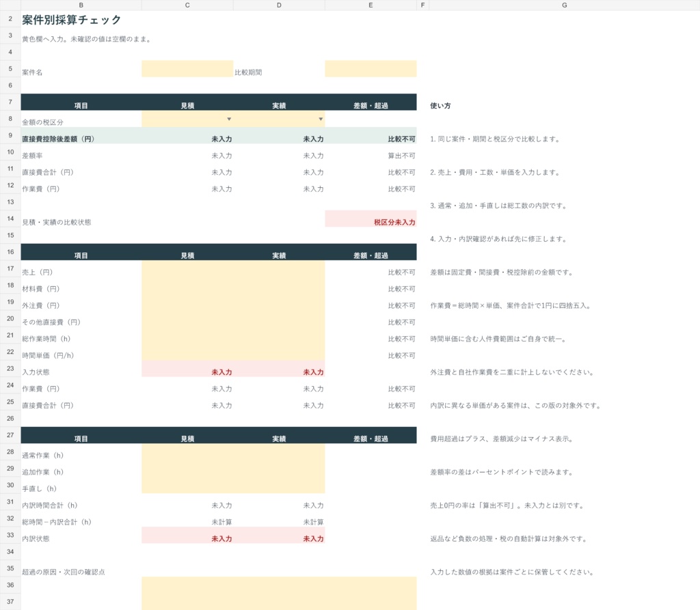The width and height of the screenshot is (700, 610).
Task: Click the 超過の原因・次回の確認点 label
Action: point(64,572)
